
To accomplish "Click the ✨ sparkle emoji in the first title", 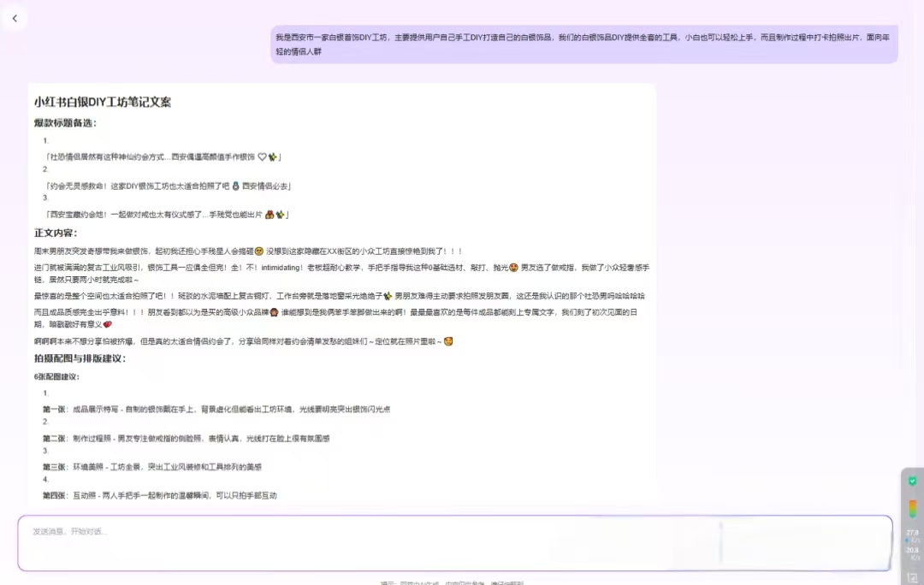I will coord(272,156).
